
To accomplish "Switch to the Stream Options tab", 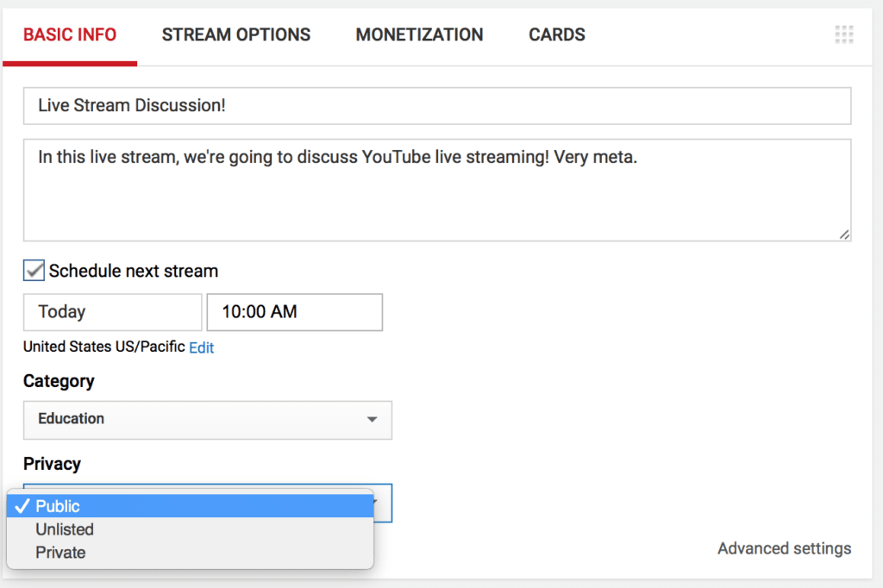I will [236, 35].
